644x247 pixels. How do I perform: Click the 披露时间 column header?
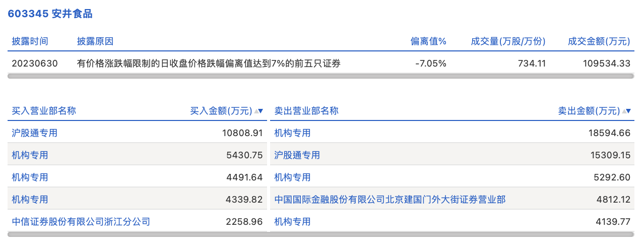(30, 41)
